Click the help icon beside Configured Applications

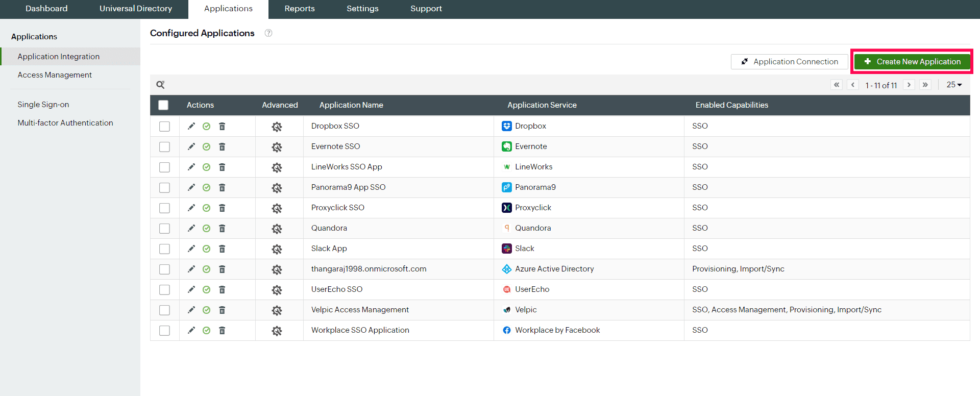tap(268, 33)
